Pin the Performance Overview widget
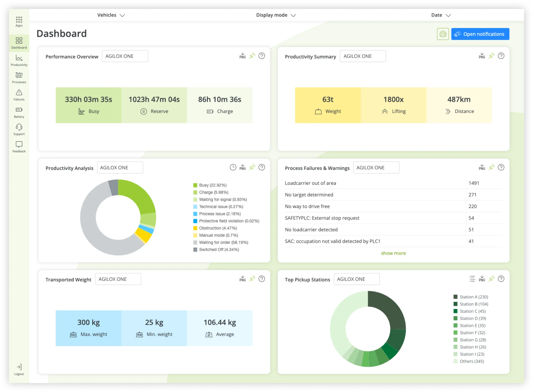 (252, 56)
